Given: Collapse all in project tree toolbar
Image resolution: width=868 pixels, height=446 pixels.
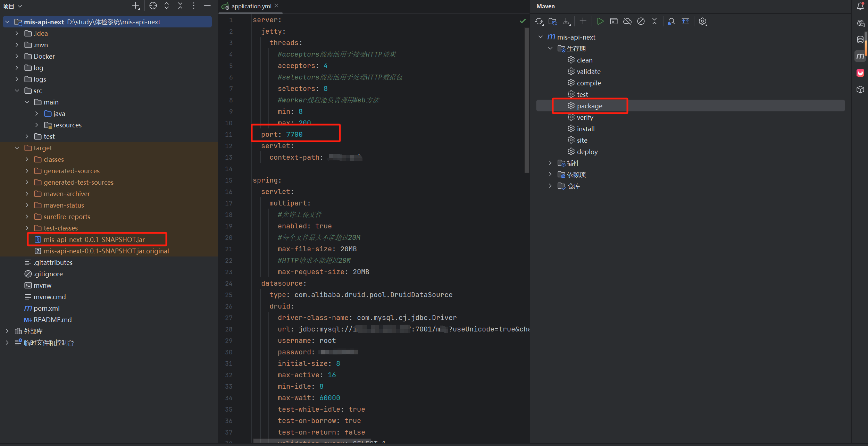Looking at the screenshot, I should [x=180, y=6].
